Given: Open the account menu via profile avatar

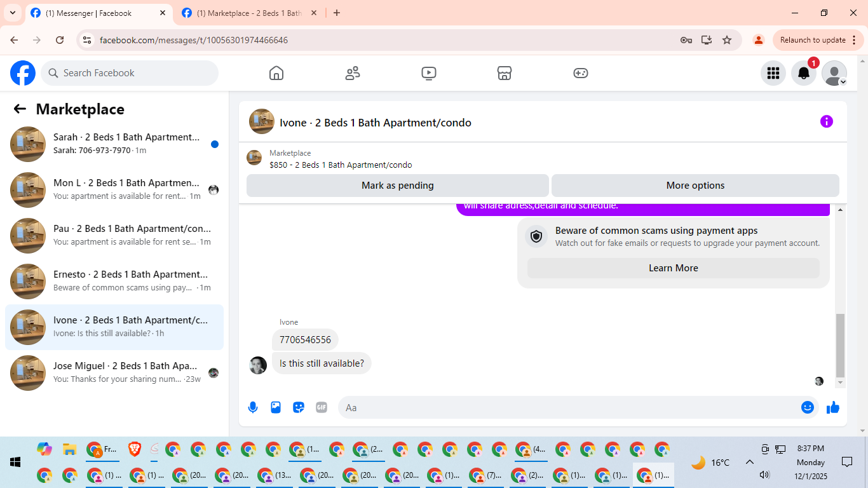Looking at the screenshot, I should 834,73.
